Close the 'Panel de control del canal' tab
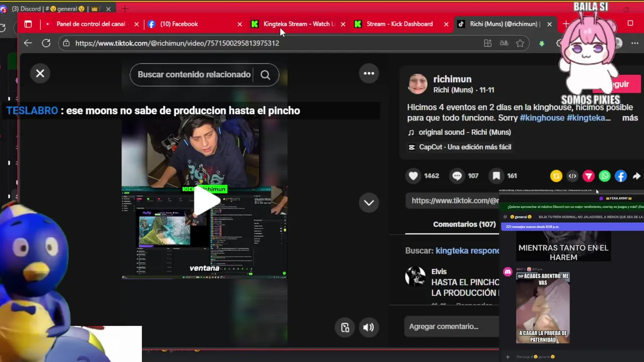Screen dimensions: 644x362 pos(136,24)
